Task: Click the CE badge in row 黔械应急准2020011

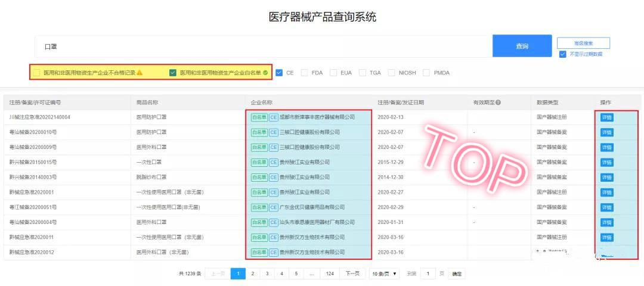Action: (274, 237)
